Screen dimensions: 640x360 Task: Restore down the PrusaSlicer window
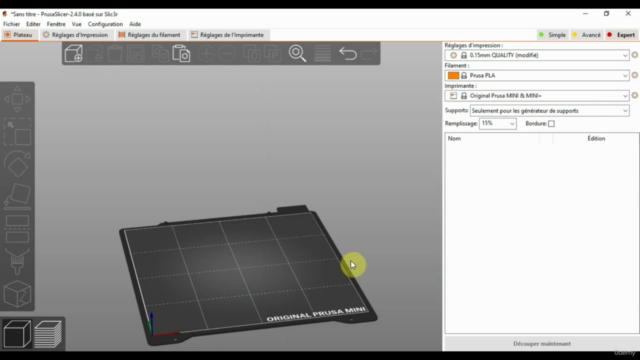[x=607, y=13]
